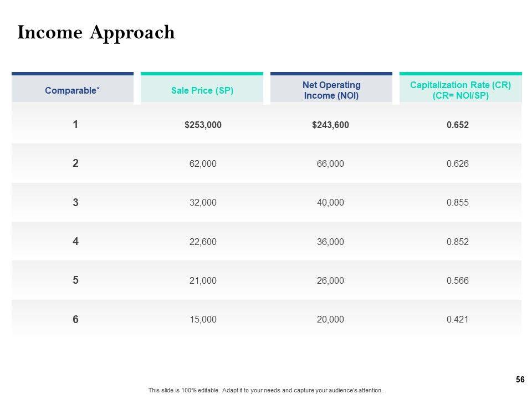
Task: Click the $243,600 NOI cell
Action: pos(331,125)
